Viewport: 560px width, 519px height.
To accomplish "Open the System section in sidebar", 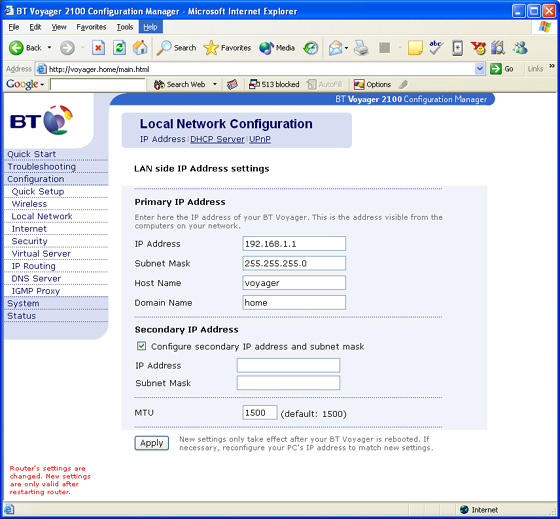I will coord(23,303).
